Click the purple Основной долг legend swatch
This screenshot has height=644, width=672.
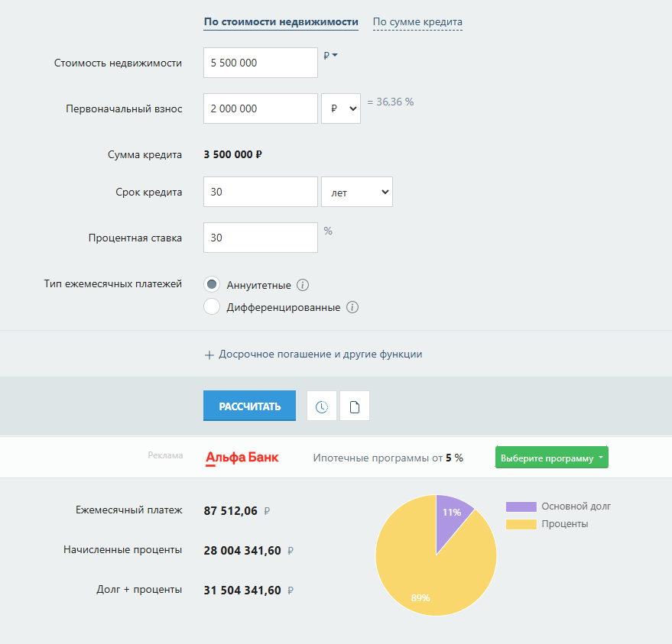520,506
